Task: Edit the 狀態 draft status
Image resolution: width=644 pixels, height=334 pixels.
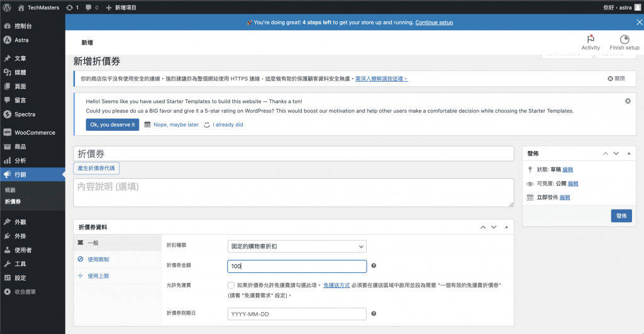Action: click(x=568, y=170)
